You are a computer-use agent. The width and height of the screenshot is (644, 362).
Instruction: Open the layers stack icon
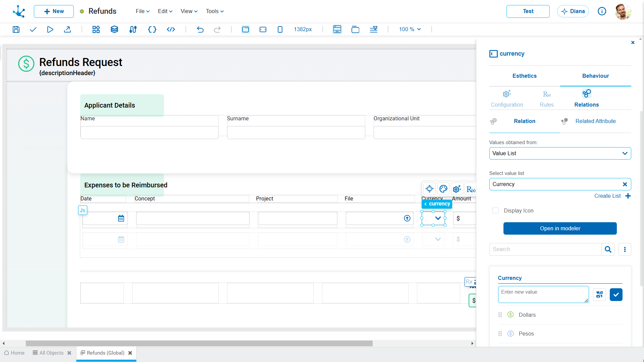[x=114, y=29]
